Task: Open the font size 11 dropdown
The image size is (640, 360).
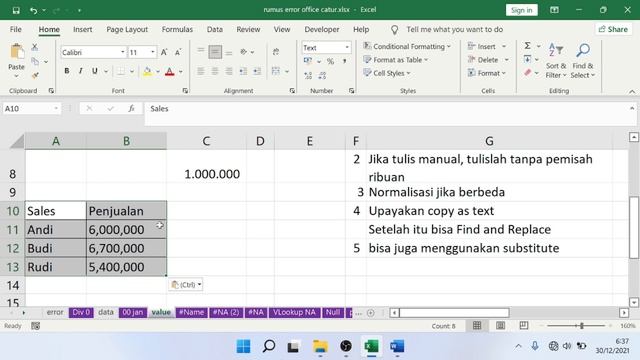Action: point(153,52)
